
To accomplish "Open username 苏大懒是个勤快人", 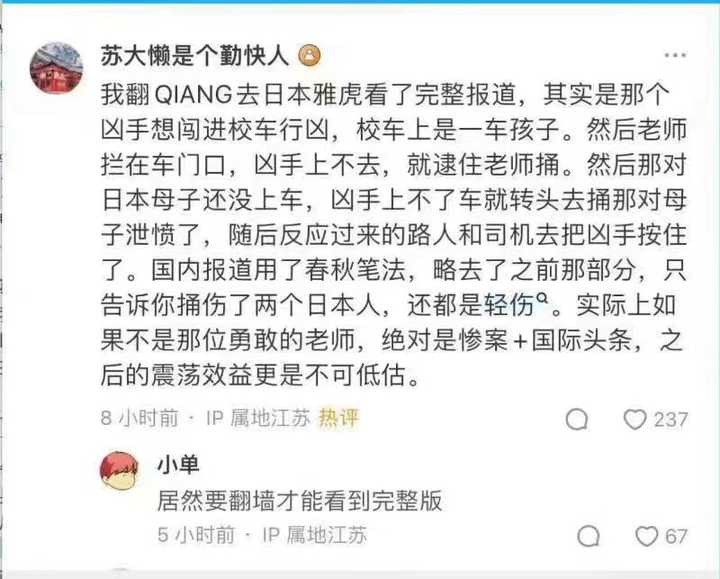I will [195, 56].
